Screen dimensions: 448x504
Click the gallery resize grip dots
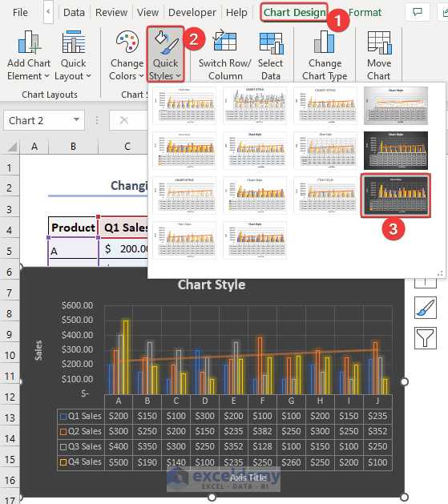point(440,273)
